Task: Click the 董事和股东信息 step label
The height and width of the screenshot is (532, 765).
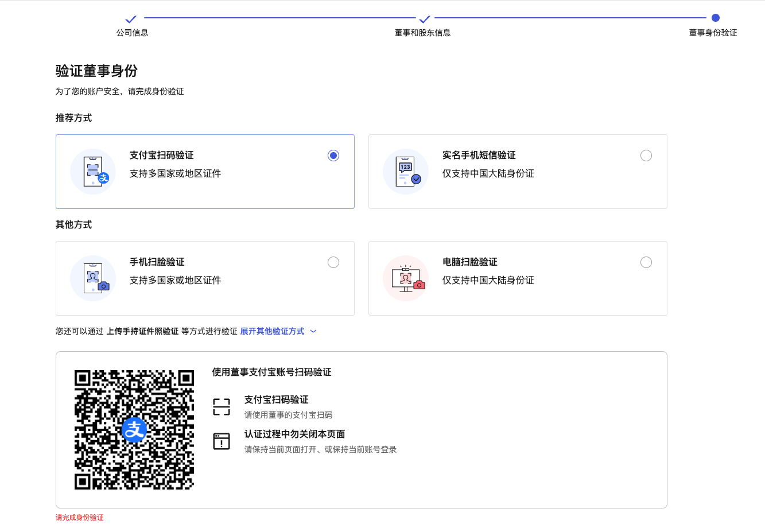Action: point(423,33)
